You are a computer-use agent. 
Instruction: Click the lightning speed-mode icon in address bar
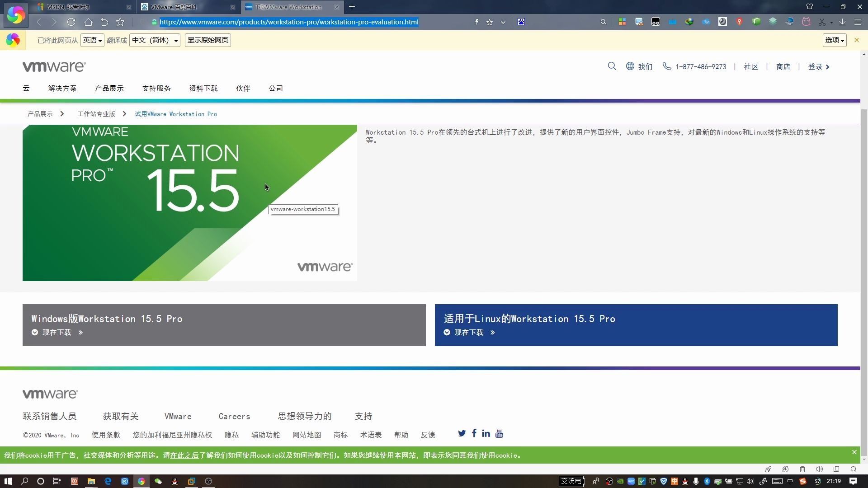pyautogui.click(x=476, y=22)
